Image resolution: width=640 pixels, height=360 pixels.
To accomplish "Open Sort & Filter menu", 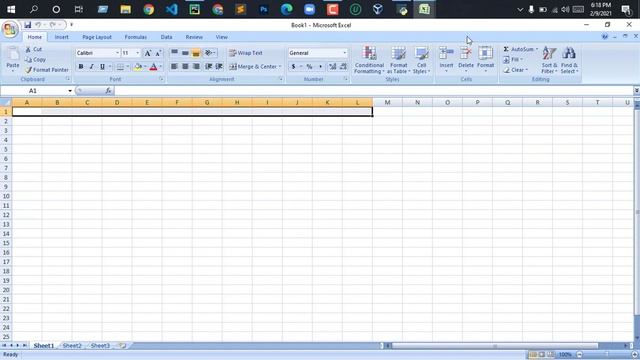I will point(549,60).
